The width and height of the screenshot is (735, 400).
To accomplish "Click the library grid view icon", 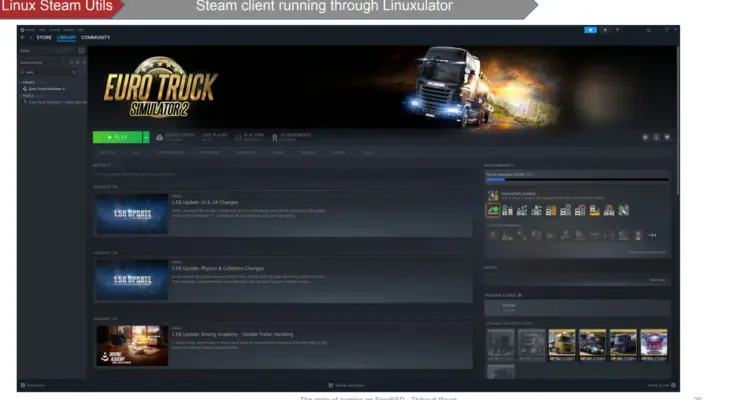I will pos(81,50).
